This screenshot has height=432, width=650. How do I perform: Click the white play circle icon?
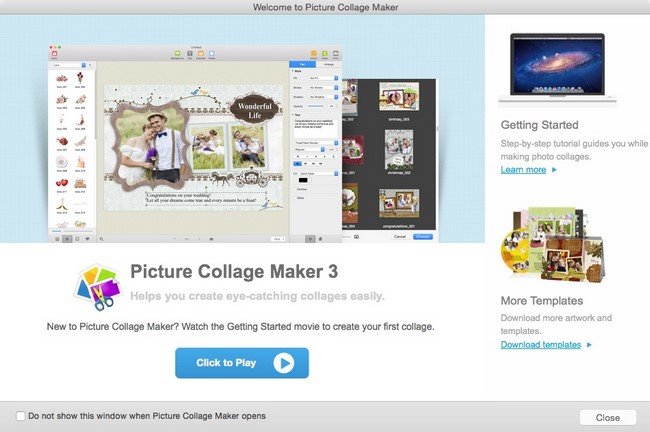tap(284, 363)
